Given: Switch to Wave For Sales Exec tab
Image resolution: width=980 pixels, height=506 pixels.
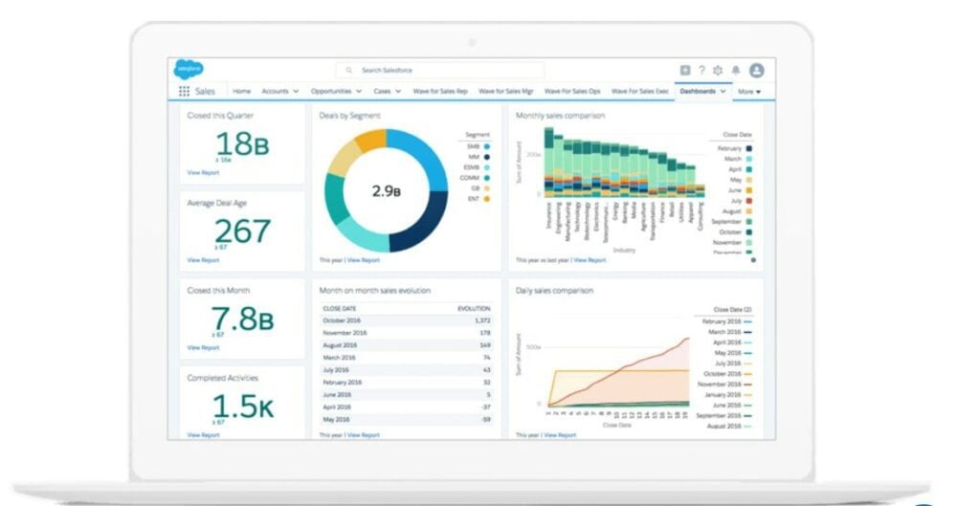Looking at the screenshot, I should click(639, 91).
